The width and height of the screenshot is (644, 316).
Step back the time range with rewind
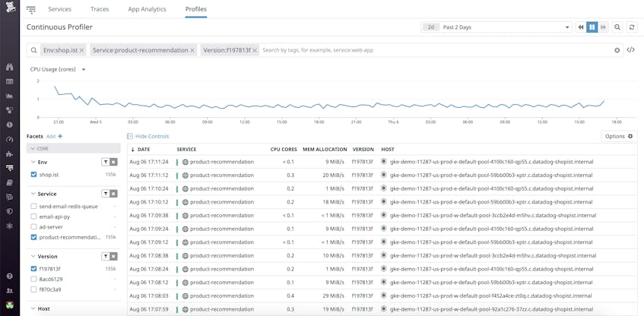click(581, 27)
